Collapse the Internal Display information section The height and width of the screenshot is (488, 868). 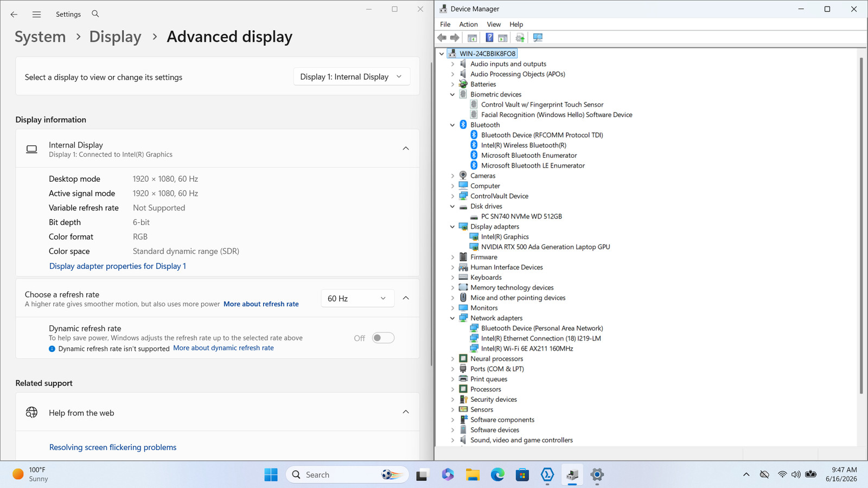pyautogui.click(x=406, y=149)
